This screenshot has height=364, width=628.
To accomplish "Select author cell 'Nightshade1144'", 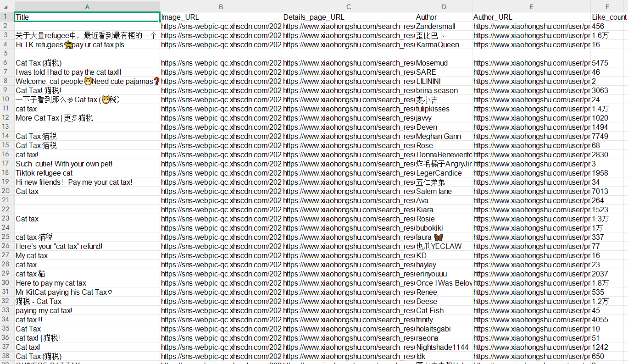I will pyautogui.click(x=444, y=347).
